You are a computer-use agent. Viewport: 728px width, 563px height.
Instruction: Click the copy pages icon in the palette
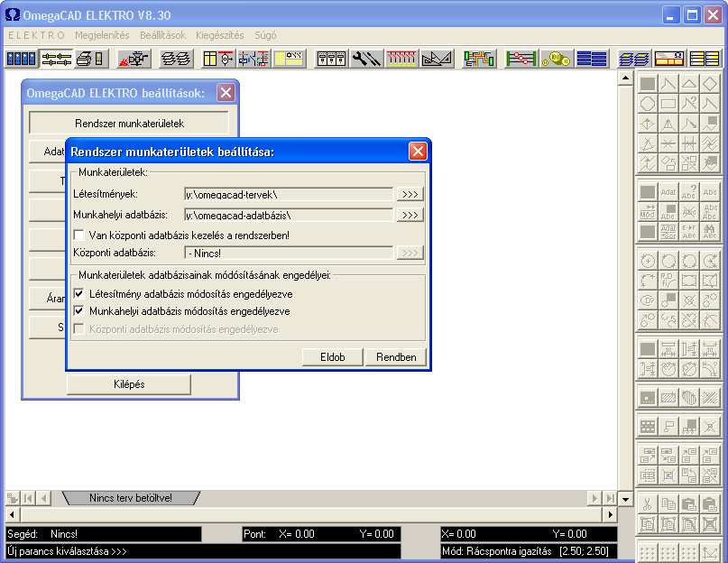pos(668,504)
